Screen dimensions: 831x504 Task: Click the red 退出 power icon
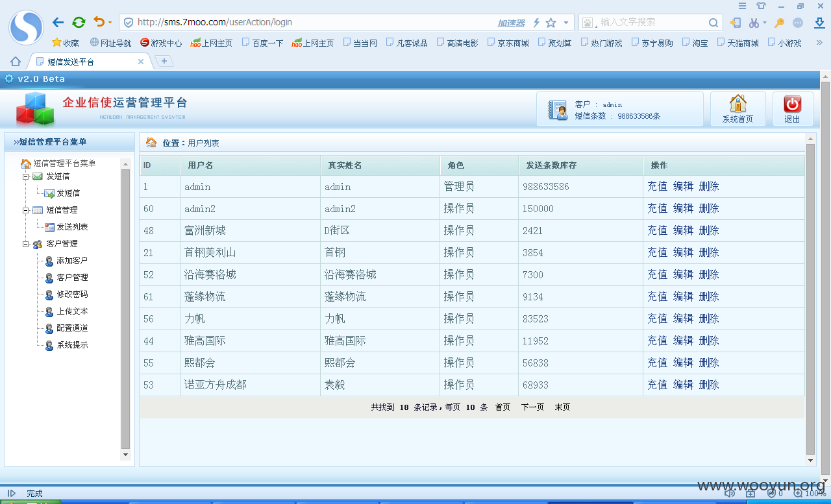[x=792, y=104]
